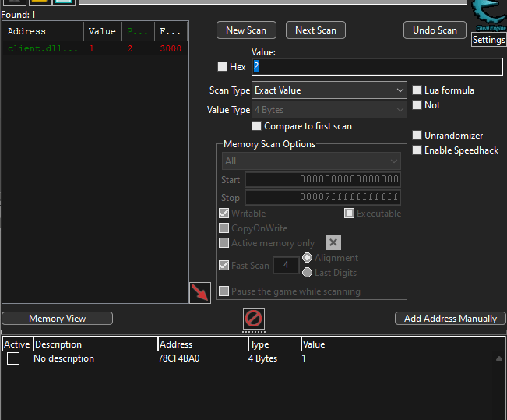
Task: Click the Type column header
Action: pos(274,344)
